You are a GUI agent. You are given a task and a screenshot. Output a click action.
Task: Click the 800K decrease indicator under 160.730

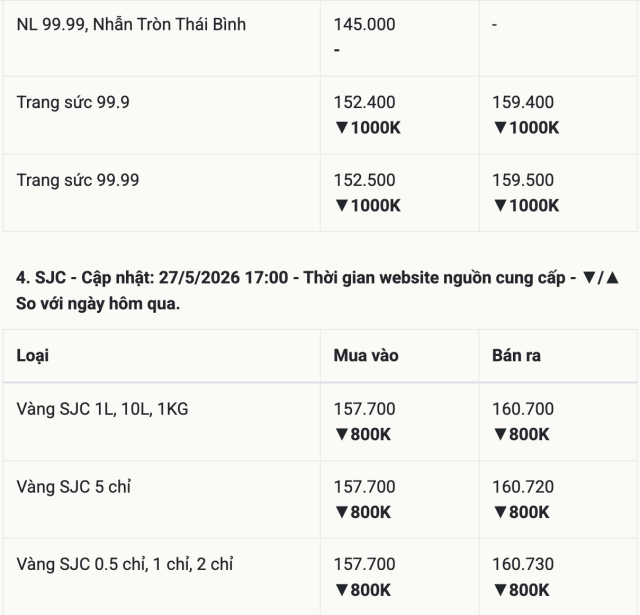click(521, 590)
